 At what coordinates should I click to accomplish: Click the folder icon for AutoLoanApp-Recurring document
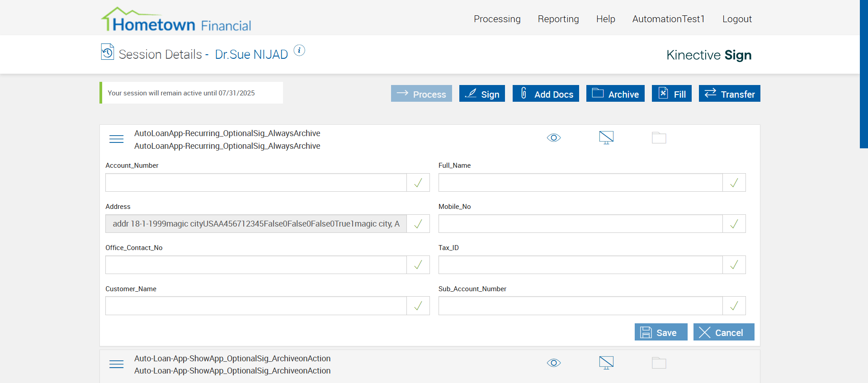coord(659,138)
